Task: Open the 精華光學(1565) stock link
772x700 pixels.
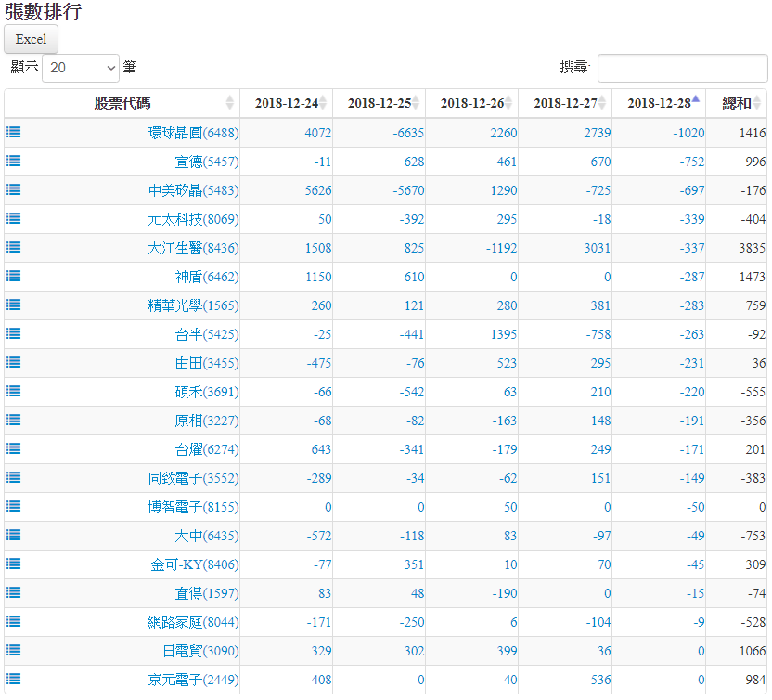Action: click(193, 305)
